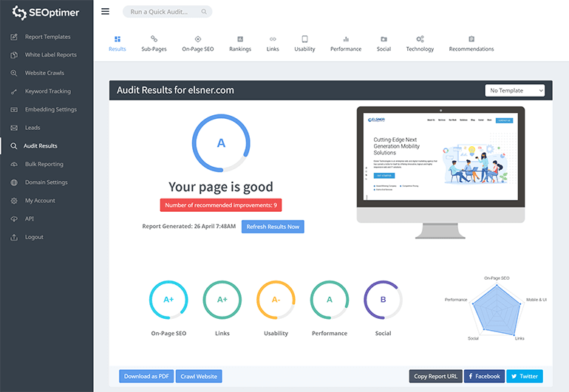Click the On-Page SEO A+ score ring
Screen dimensions: 569x392
click(x=168, y=300)
